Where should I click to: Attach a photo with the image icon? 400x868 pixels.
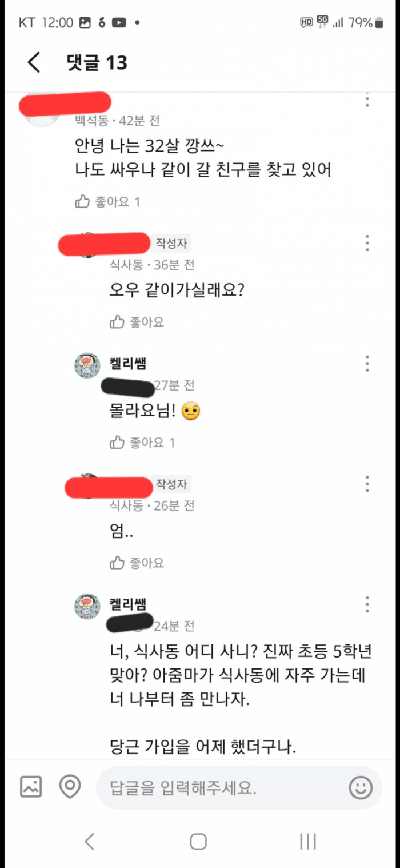click(31, 787)
